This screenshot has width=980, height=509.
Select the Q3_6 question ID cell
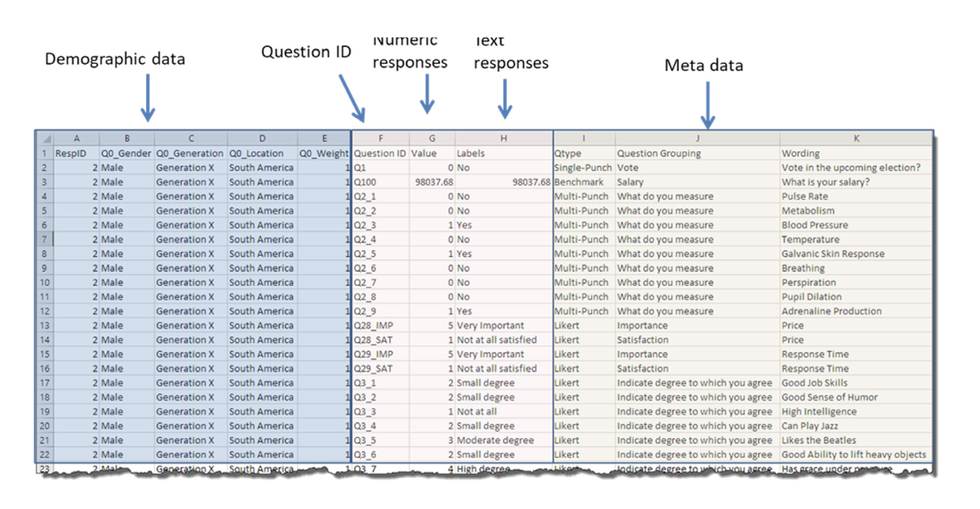click(x=381, y=455)
